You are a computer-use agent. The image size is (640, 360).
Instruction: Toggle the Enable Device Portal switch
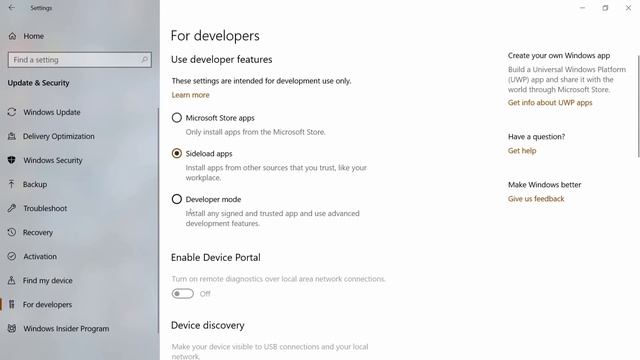click(x=182, y=293)
